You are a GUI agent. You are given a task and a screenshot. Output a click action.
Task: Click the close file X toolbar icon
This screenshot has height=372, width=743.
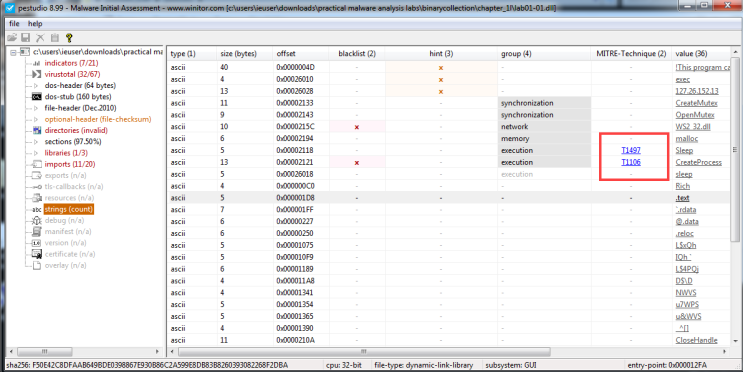pos(40,37)
